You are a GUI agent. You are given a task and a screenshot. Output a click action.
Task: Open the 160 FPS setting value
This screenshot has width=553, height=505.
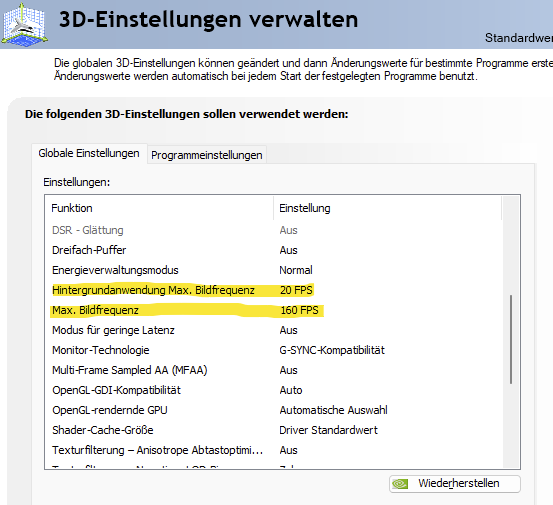(x=299, y=310)
